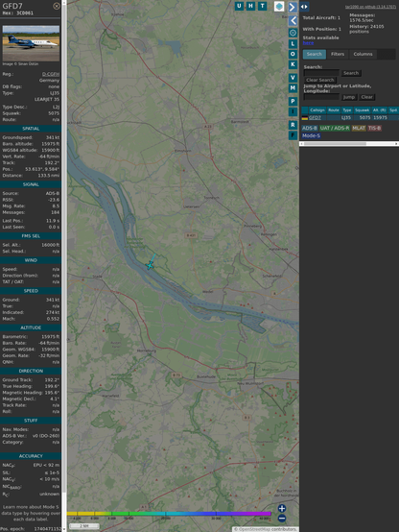399x532 pixels.
Task: Click the U map toggle button
Action: pos(240,6)
